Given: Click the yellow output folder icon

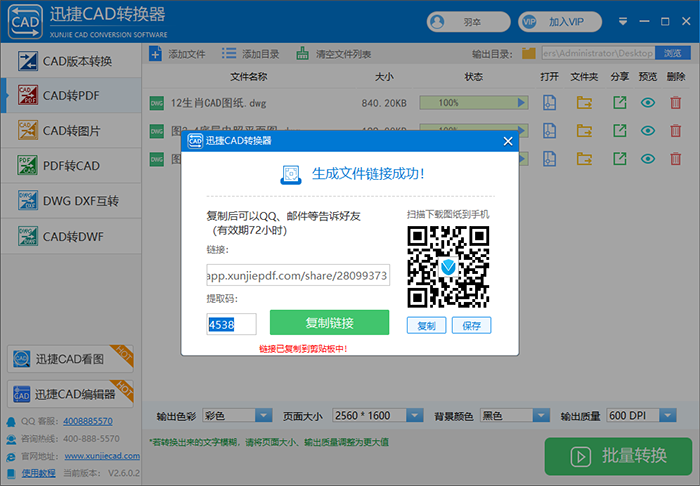Looking at the screenshot, I should (x=529, y=54).
